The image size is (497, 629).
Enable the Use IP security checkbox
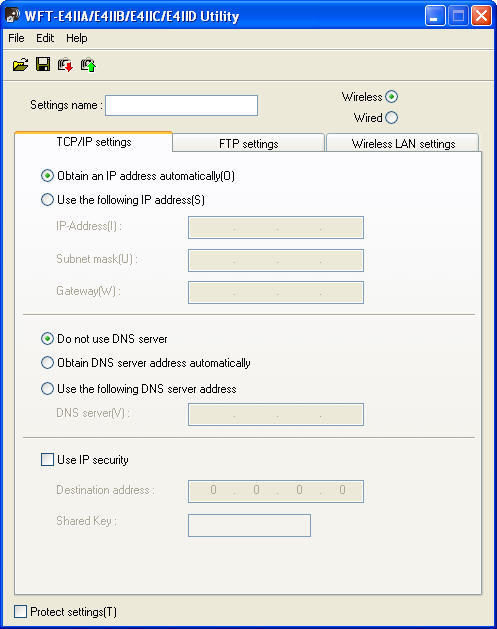point(47,460)
